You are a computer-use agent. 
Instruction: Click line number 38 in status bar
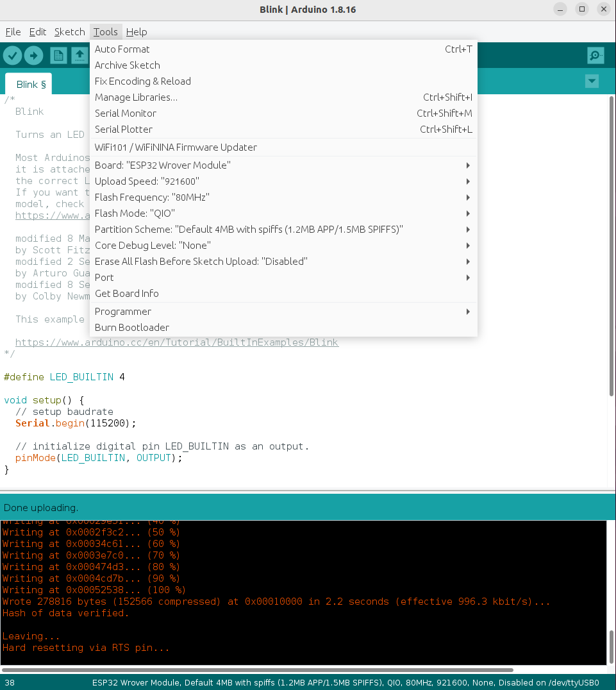[x=10, y=682]
